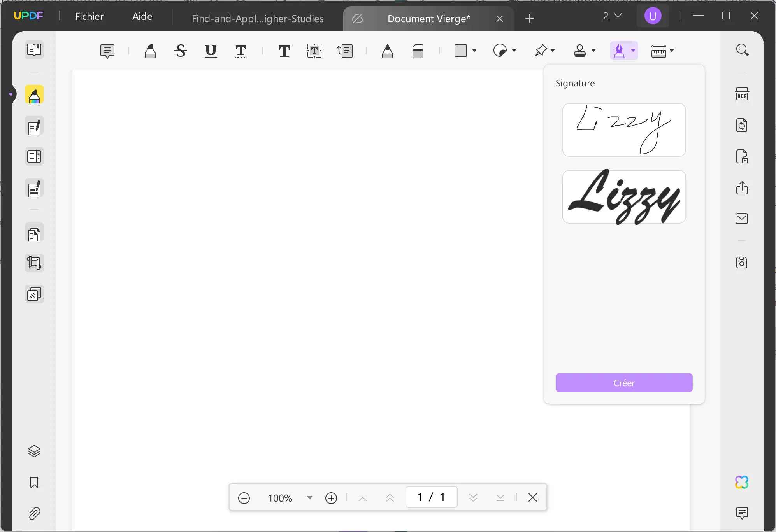Select the strikethrough annotation tool
Image resolution: width=776 pixels, height=532 pixels.
pos(181,51)
